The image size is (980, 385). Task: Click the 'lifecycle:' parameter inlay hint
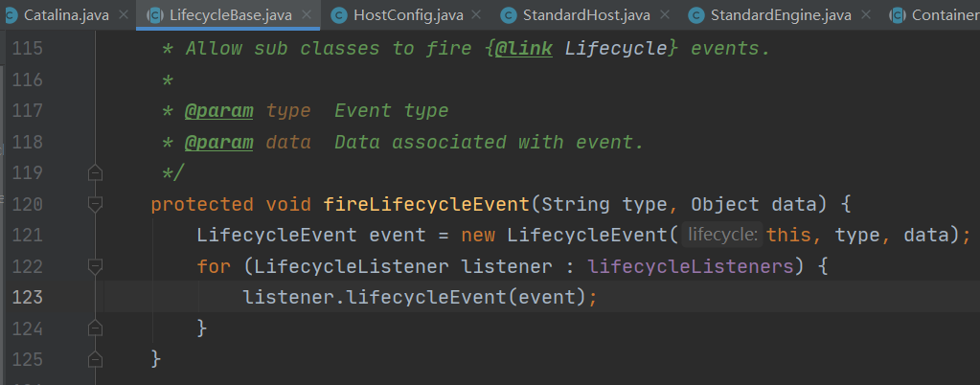tap(723, 235)
